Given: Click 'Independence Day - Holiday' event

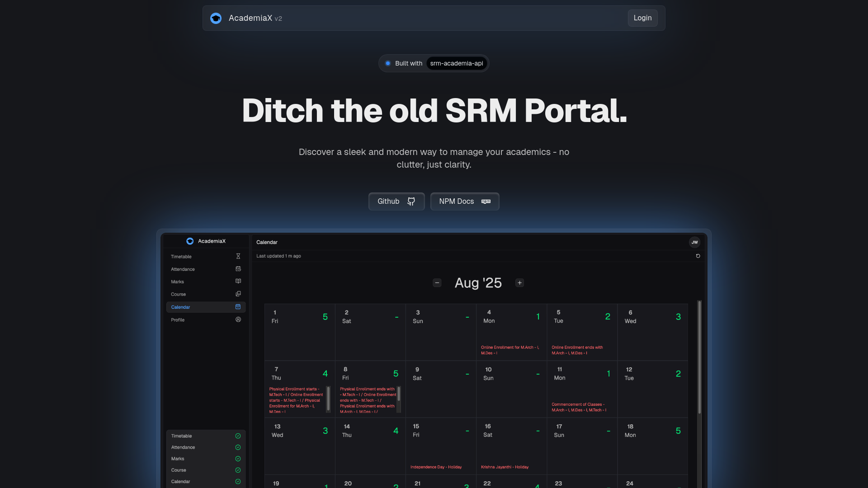Looking at the screenshot, I should pyautogui.click(x=436, y=467).
